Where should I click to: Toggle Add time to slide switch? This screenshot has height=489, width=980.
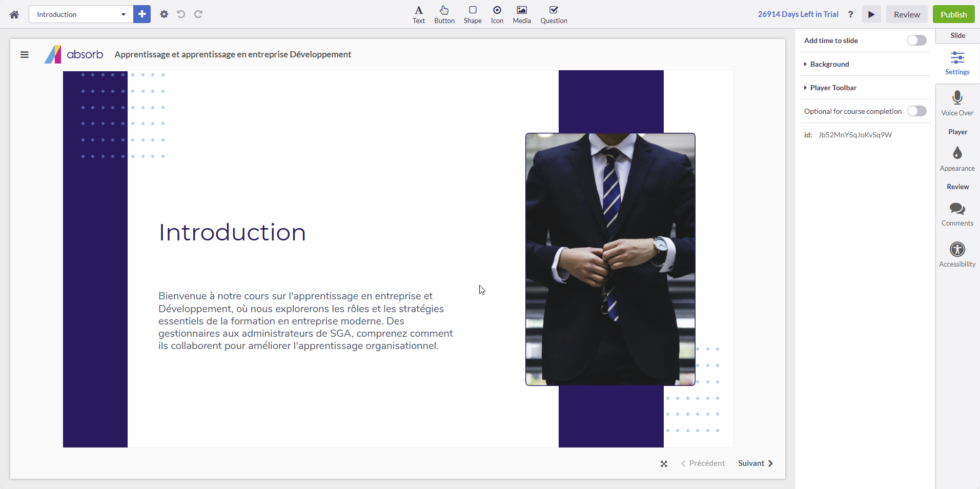[916, 40]
